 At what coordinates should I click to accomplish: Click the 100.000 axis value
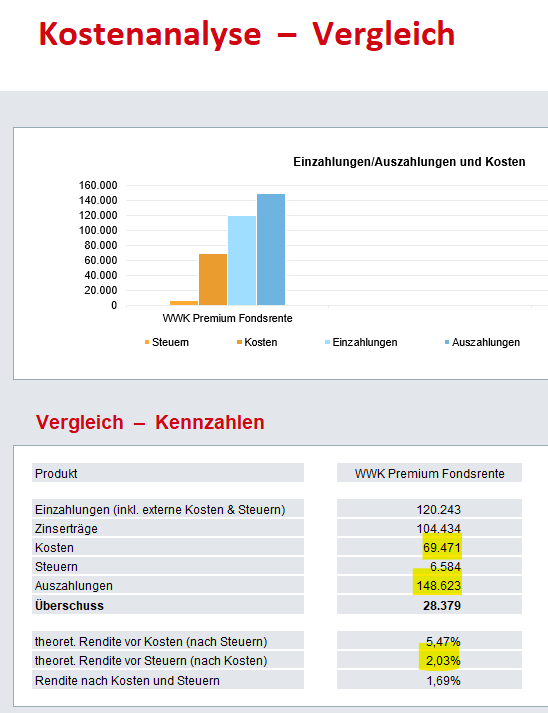coord(98,231)
